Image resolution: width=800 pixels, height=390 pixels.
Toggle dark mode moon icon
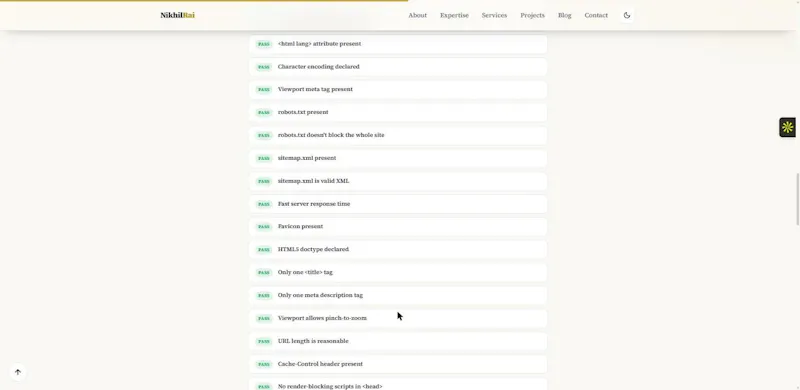[627, 15]
